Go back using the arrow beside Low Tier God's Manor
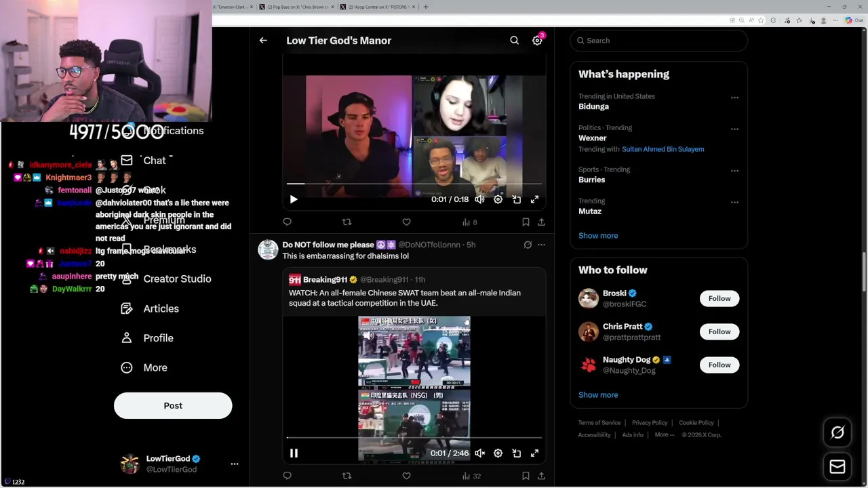This screenshot has height=488, width=868. click(x=263, y=41)
